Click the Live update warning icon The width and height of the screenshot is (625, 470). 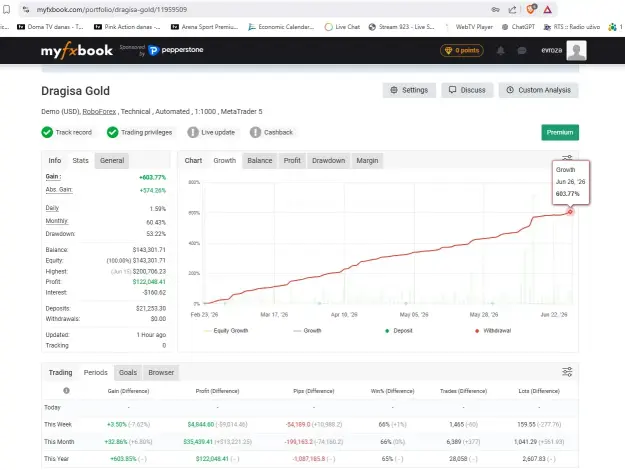(193, 132)
